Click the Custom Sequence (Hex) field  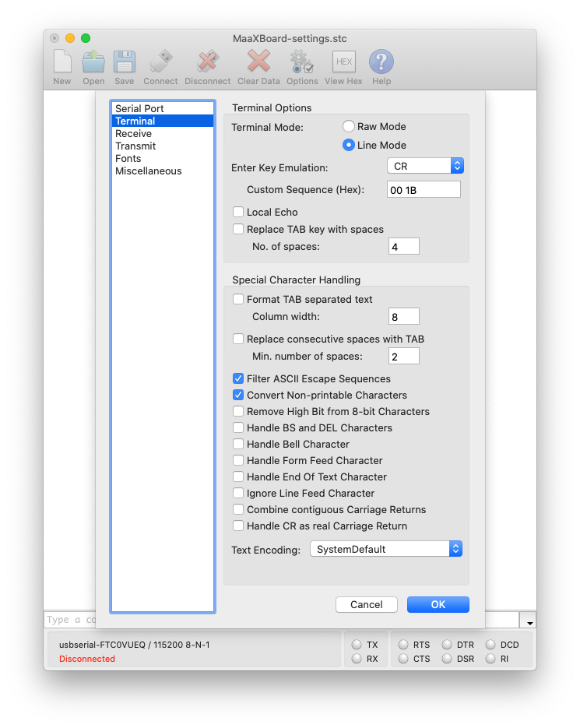(x=424, y=189)
